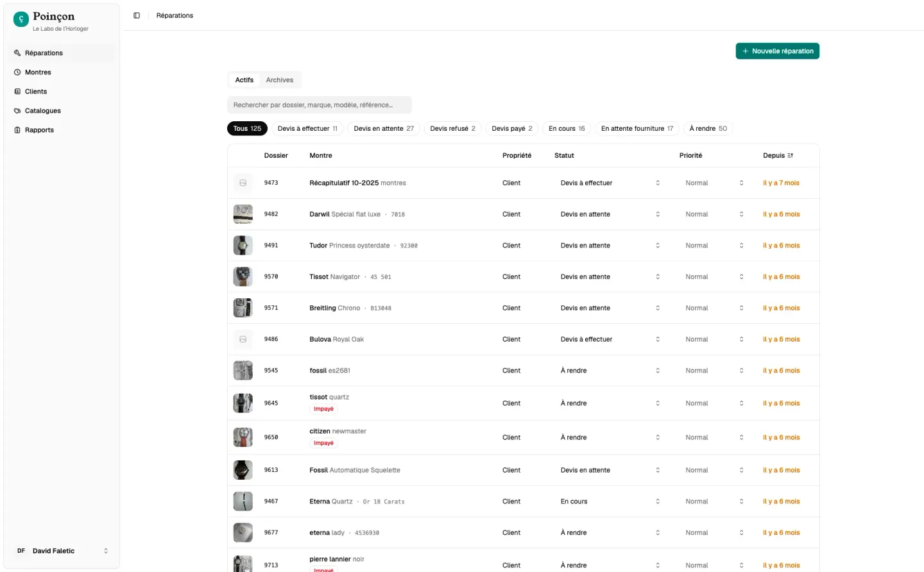
Task: Switch to the Archives tab
Action: tap(280, 80)
